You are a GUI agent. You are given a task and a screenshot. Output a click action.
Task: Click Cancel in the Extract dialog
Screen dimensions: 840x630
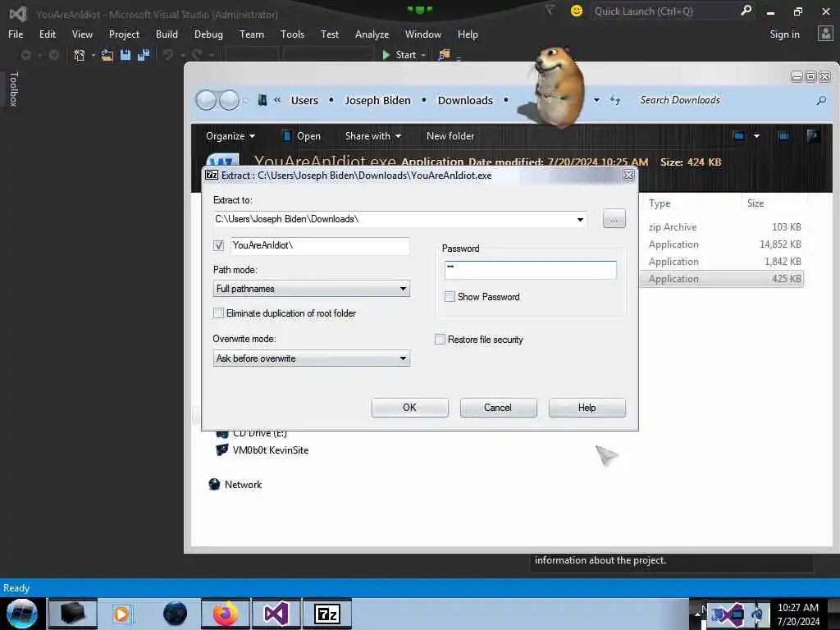[x=498, y=408]
